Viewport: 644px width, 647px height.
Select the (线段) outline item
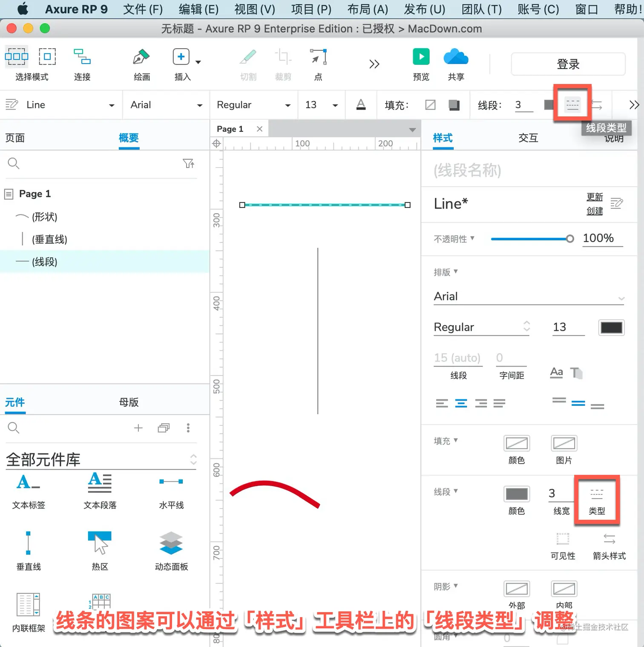point(104,262)
